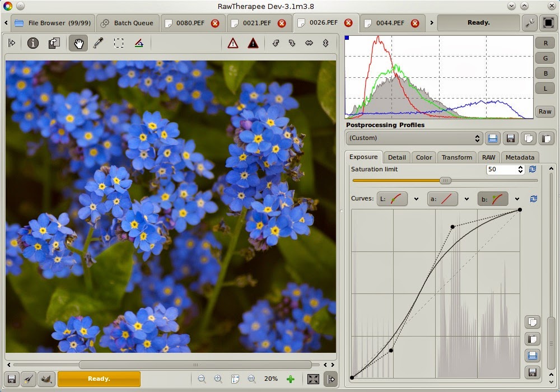Pick the white balance eyedropper tool
560x392 pixels.
tap(98, 43)
